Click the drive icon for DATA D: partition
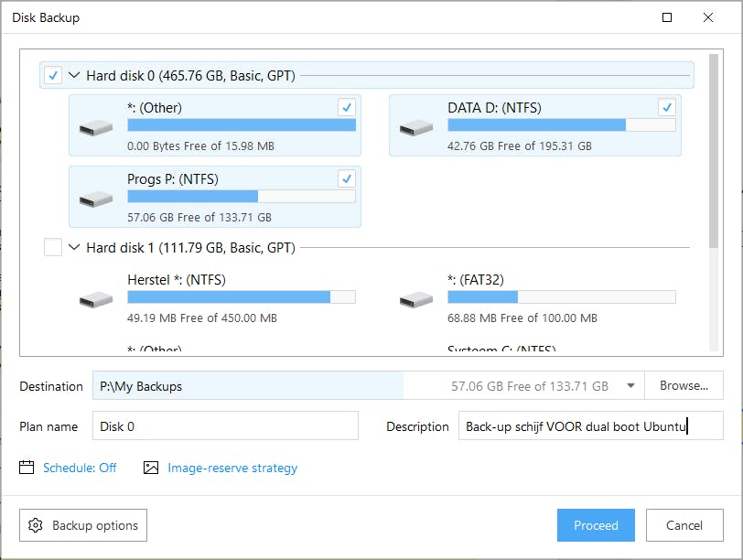Viewport: 743px width, 560px height. click(x=416, y=127)
